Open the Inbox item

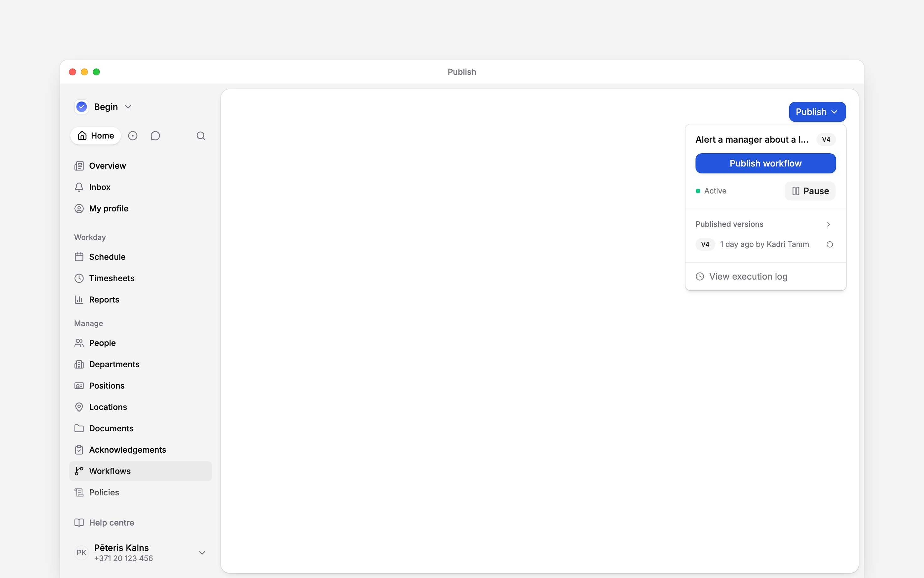141,187
